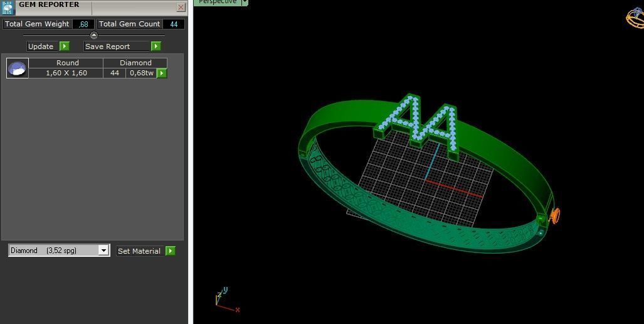Click the XYZ axis indicator in viewport
The height and width of the screenshot is (324, 644).
[227, 300]
